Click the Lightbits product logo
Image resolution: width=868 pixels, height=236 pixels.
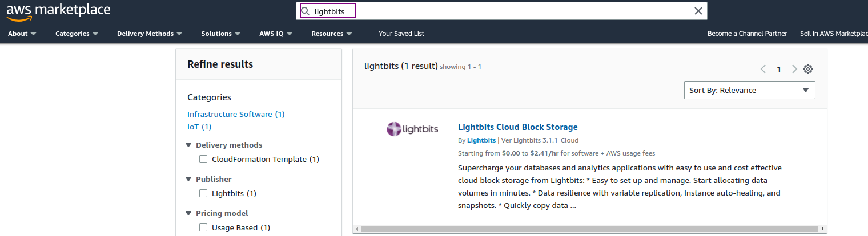412,129
